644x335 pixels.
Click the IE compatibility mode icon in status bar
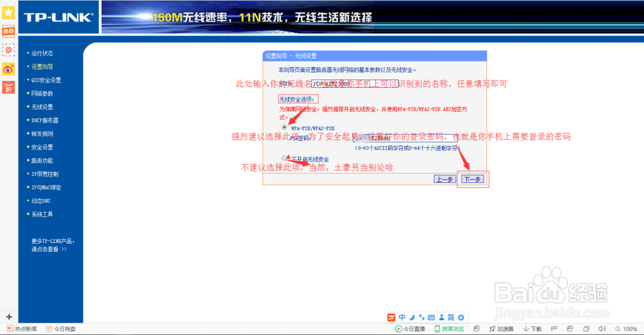[x=570, y=329]
